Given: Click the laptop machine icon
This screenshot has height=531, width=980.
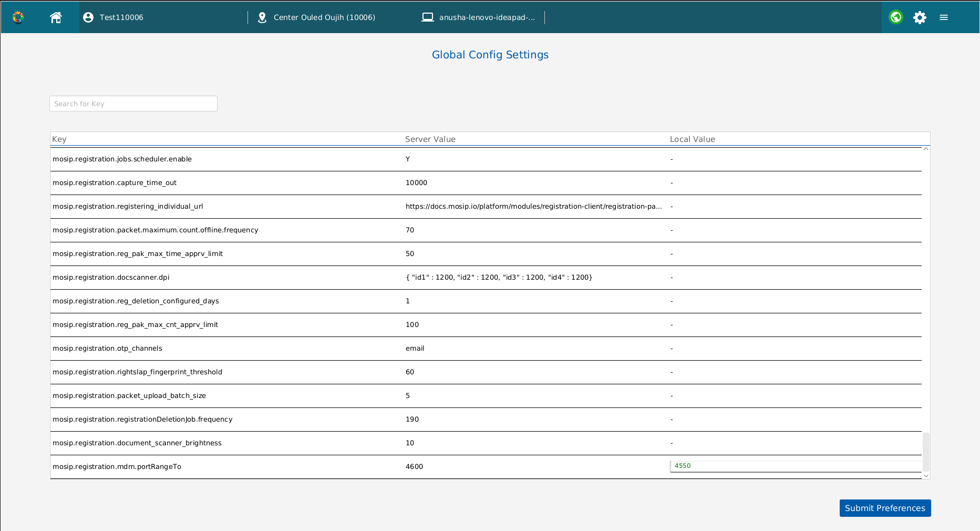Looking at the screenshot, I should 428,17.
